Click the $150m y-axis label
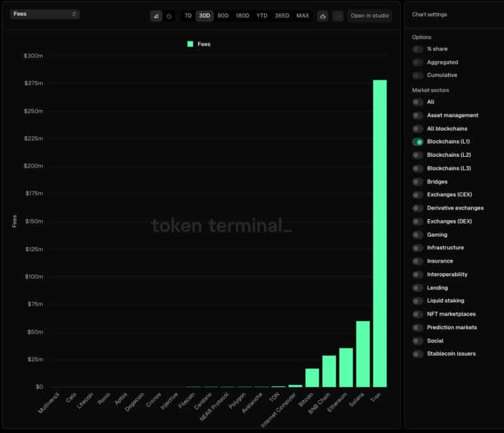504x433 pixels. pos(34,222)
